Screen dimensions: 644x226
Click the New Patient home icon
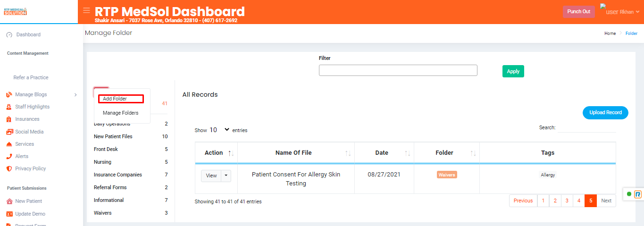9,201
